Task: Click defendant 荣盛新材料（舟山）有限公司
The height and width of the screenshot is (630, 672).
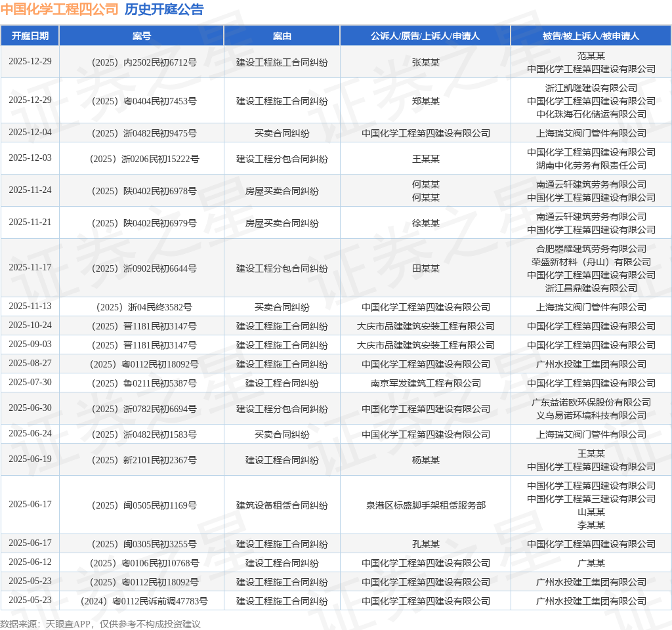Action: pyautogui.click(x=591, y=262)
